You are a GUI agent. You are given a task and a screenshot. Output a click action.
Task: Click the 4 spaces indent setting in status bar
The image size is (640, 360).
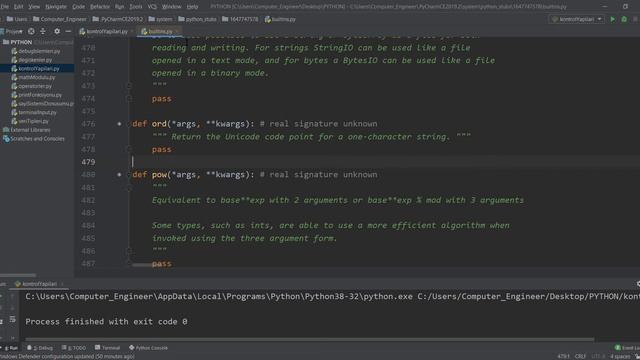[x=620, y=356]
